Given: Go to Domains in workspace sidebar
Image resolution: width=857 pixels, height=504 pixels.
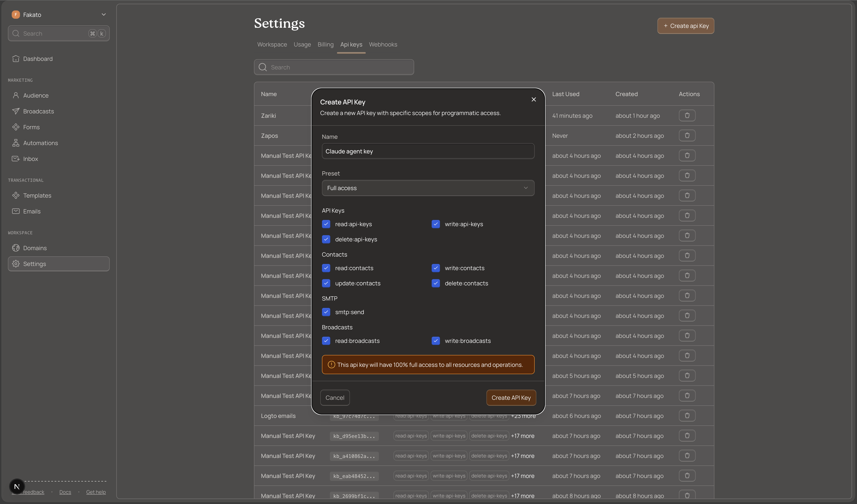Looking at the screenshot, I should (x=35, y=248).
